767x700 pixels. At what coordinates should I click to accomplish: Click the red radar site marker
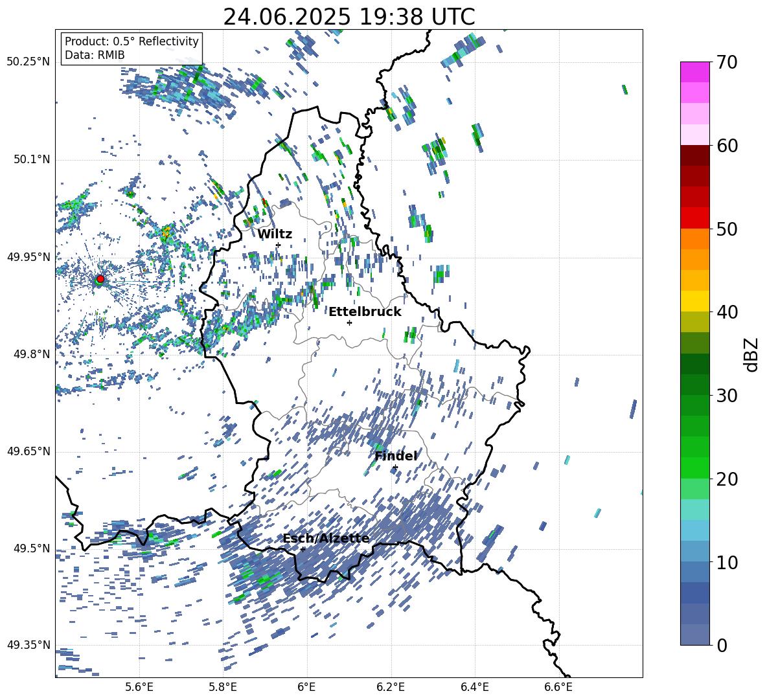100,279
